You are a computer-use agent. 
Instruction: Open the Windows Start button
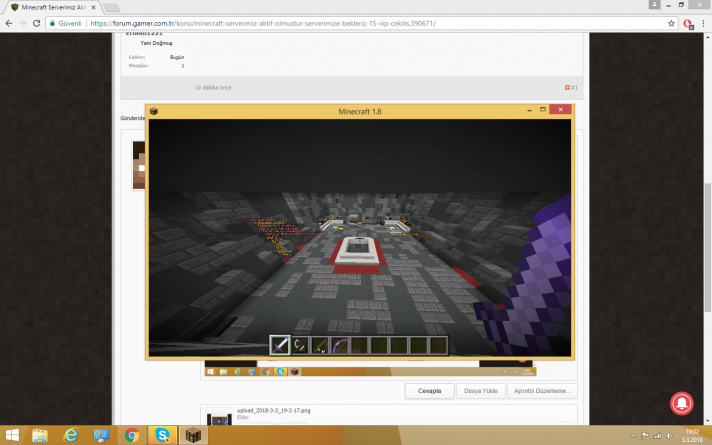12,435
